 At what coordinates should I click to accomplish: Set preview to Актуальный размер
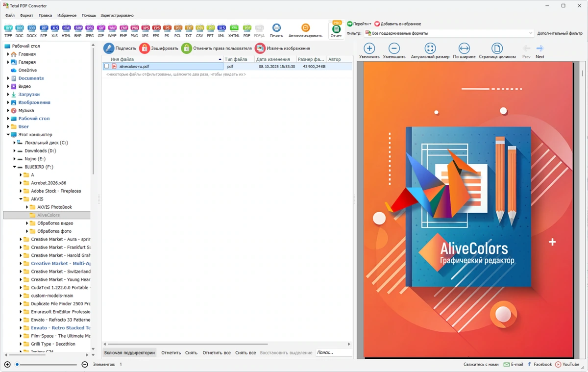tap(430, 50)
